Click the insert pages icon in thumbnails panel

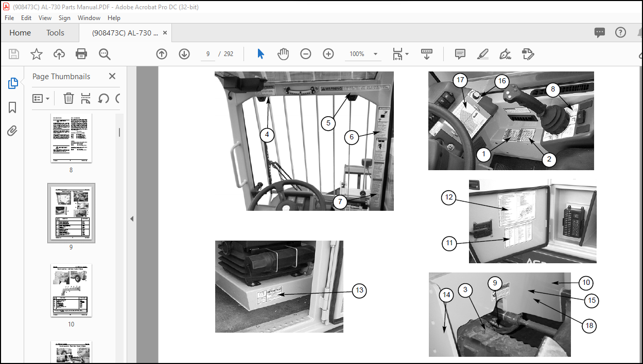coord(86,98)
